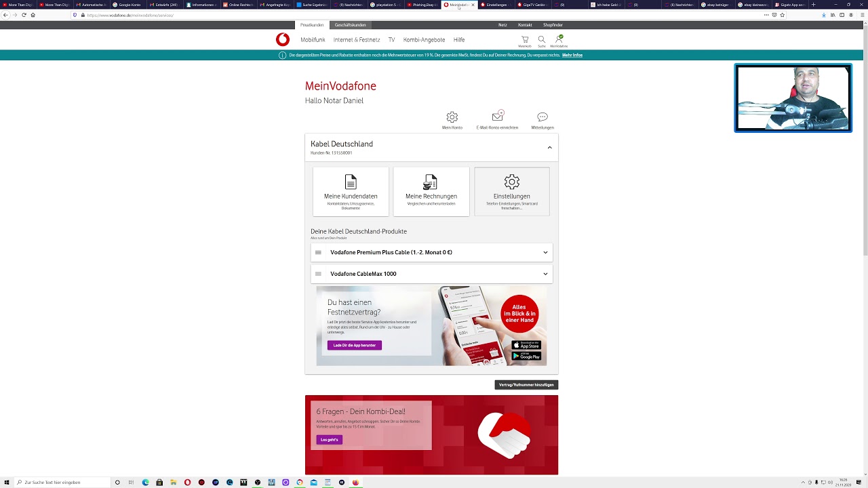Open the Meine Rechnungen tile
868x488 pixels.
click(x=431, y=192)
